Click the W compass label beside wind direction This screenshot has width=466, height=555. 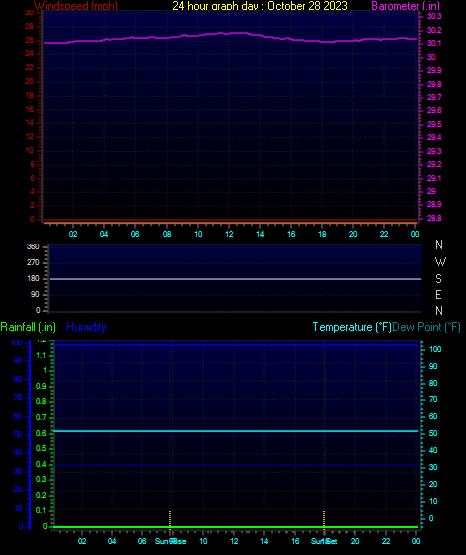click(440, 262)
